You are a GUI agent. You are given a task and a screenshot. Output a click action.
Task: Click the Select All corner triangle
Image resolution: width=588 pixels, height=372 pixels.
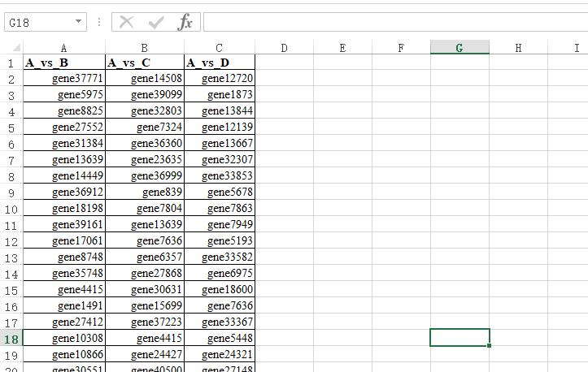tap(11, 48)
